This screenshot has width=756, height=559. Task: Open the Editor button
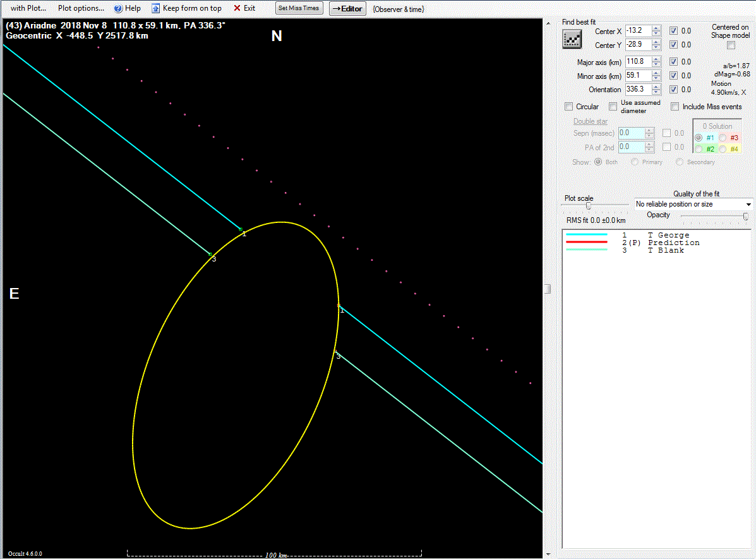(x=347, y=8)
